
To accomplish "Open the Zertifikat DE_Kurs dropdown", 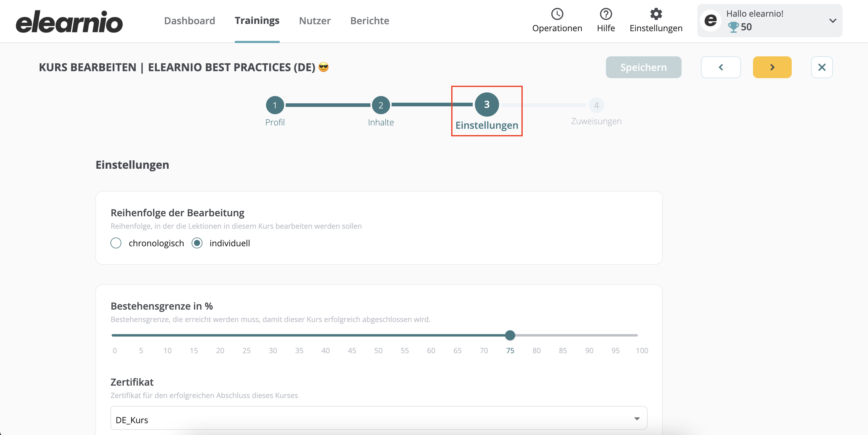I will click(x=379, y=418).
